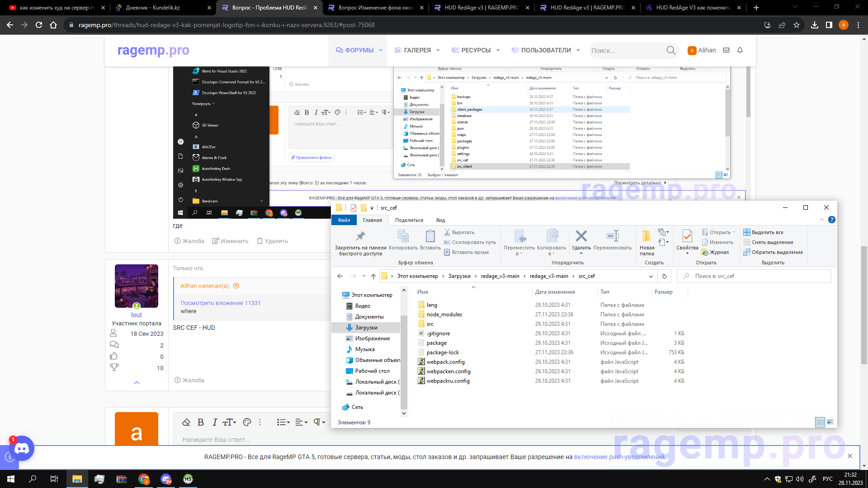The image size is (868, 488).
Task: Switch to Поделиться ribbon tab
Action: (409, 220)
